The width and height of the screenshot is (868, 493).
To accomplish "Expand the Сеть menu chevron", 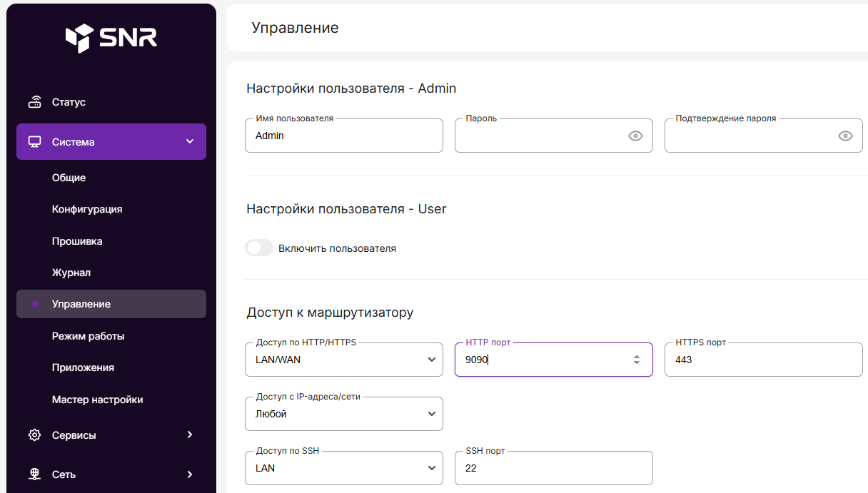I will (x=190, y=474).
